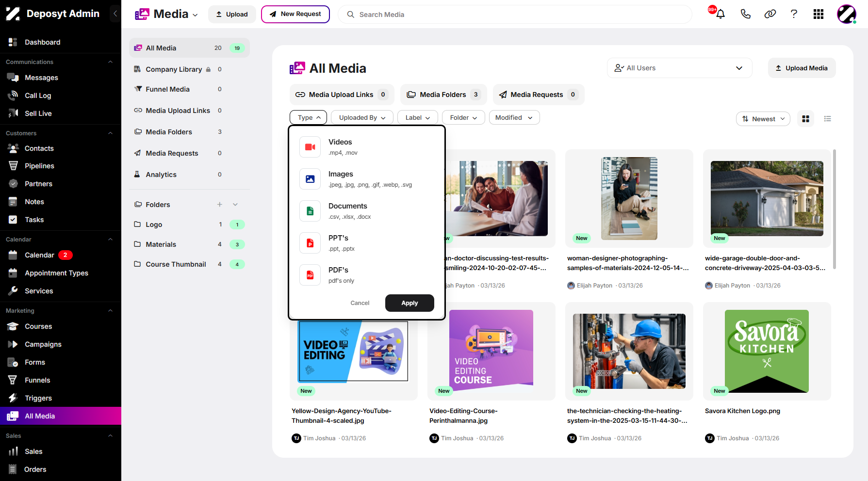Viewport: 868px width, 481px height.
Task: Open the Folder filter dropdown
Action: (463, 117)
